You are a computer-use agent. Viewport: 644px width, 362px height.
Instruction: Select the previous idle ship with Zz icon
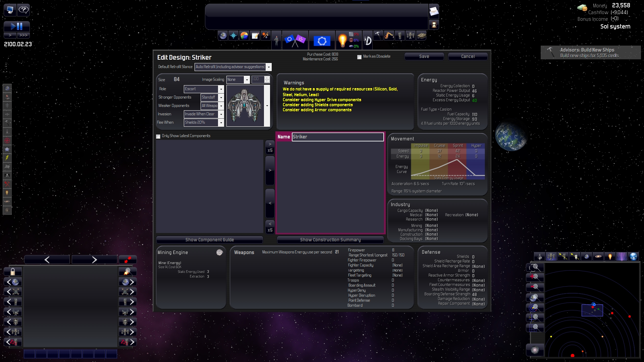13,342
